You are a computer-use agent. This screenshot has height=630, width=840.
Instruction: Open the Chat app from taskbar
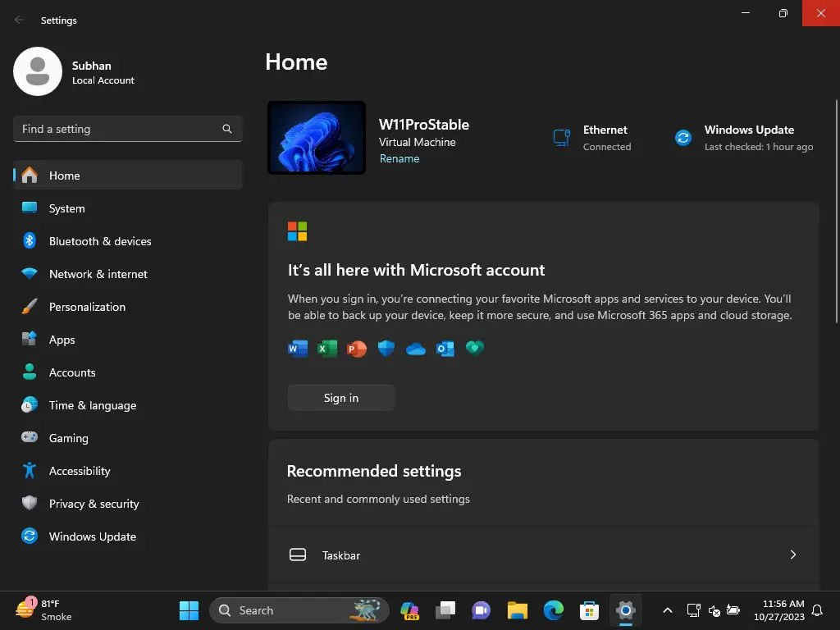click(481, 610)
